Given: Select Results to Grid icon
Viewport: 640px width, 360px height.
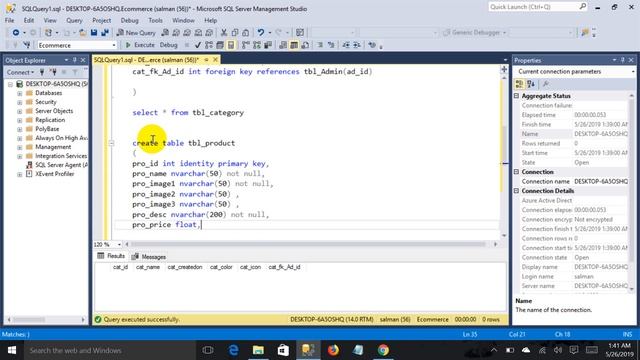Looking at the screenshot, I should click(294, 45).
